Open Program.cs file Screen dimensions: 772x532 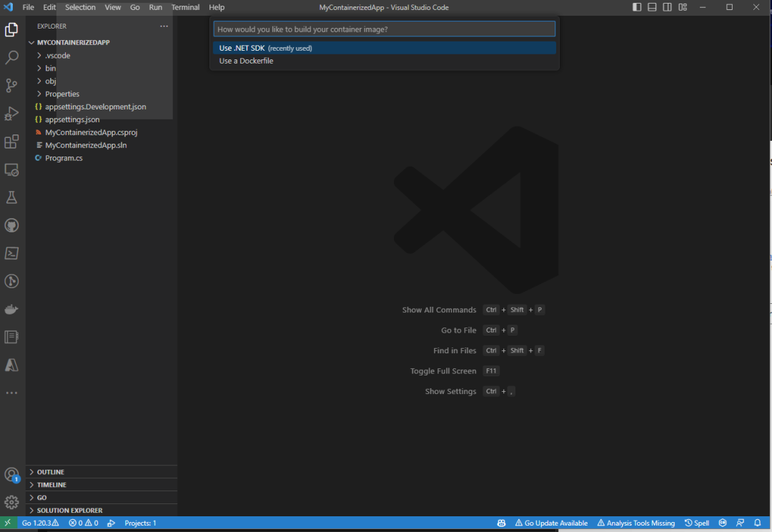(102, 157)
